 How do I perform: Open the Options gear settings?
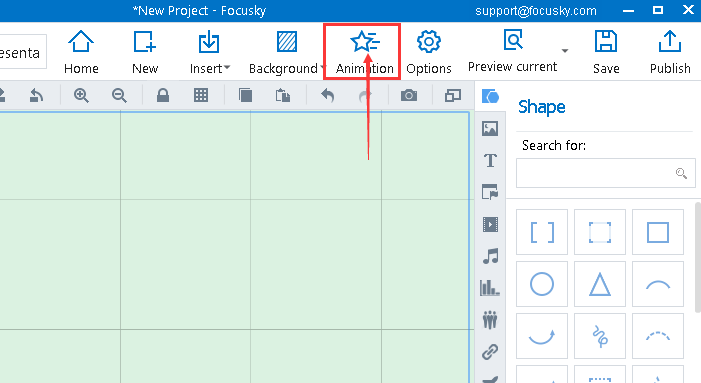click(x=429, y=52)
